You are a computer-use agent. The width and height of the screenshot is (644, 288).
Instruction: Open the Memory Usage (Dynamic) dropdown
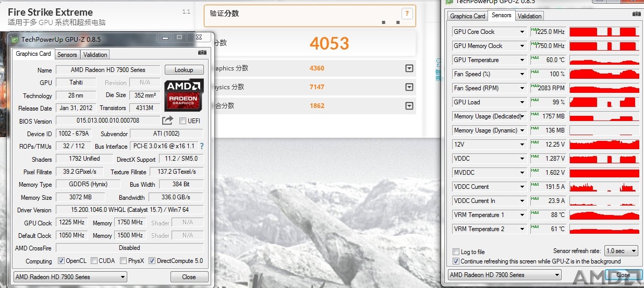click(x=522, y=130)
